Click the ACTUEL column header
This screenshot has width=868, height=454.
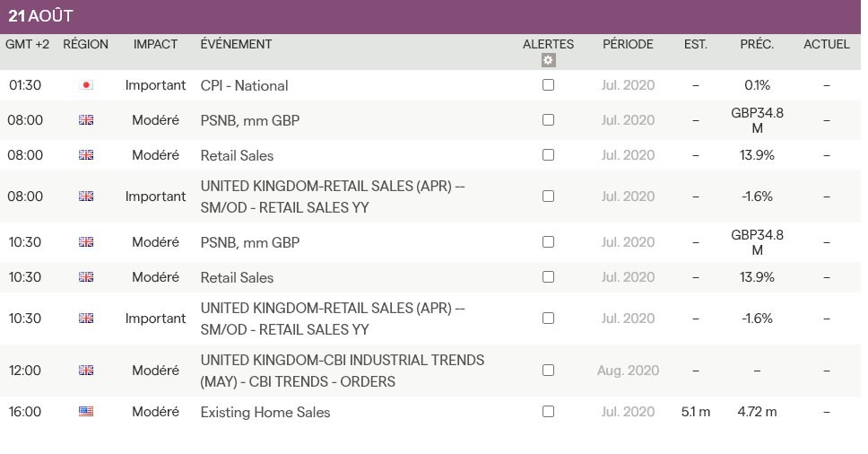pos(826,44)
